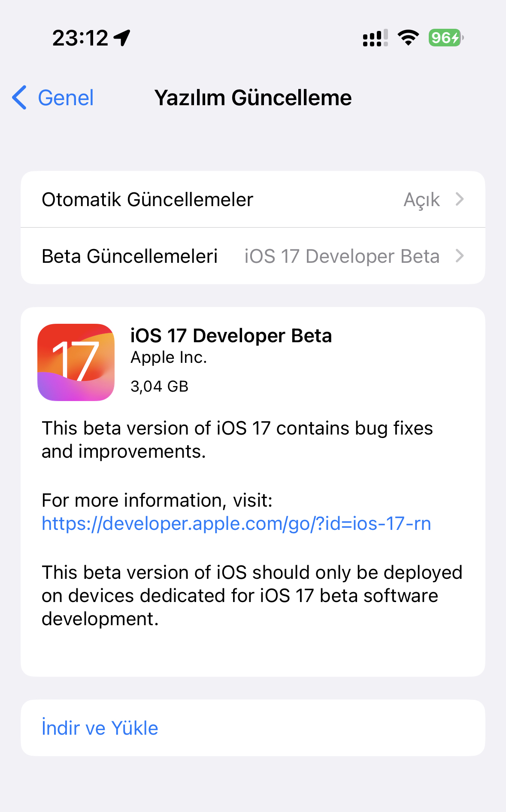Image resolution: width=506 pixels, height=812 pixels.
Task: Tap the 3,04 GB size label
Action: (x=159, y=386)
